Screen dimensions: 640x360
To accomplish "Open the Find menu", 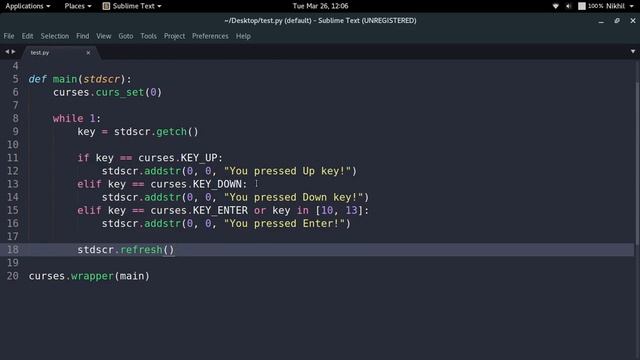I will click(x=82, y=36).
